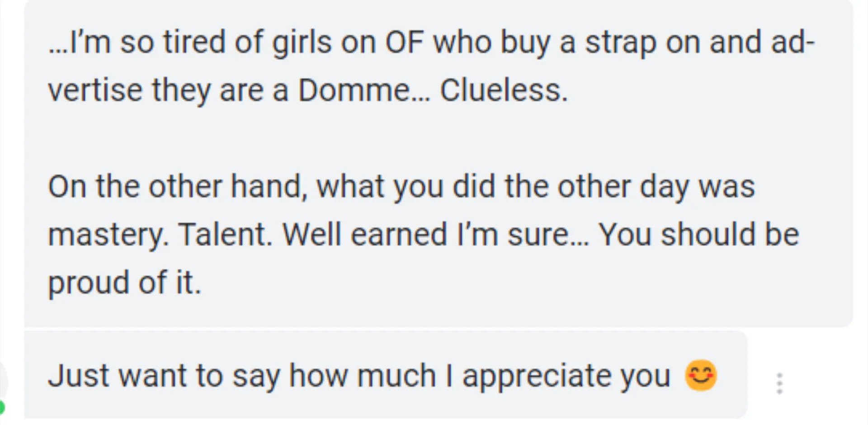
Task: Click the "On the other hand" phrase
Action: point(175,186)
